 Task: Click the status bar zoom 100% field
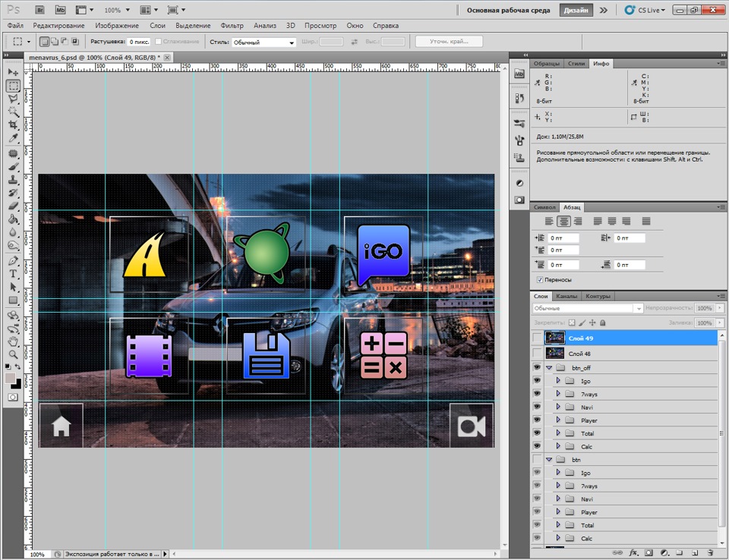pyautogui.click(x=37, y=555)
